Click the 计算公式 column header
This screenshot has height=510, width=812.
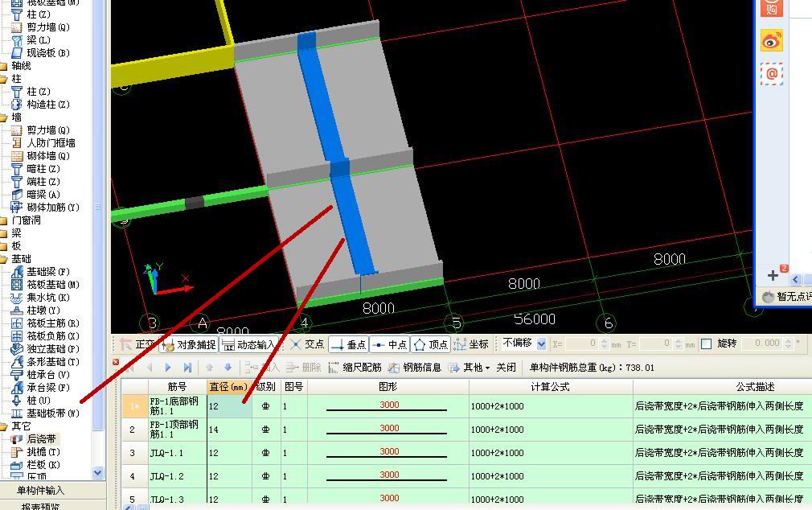(551, 387)
